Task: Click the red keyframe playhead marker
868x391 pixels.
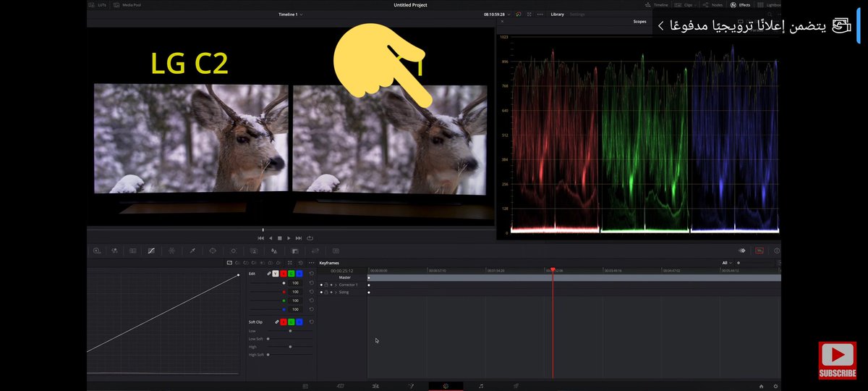Action: point(553,270)
